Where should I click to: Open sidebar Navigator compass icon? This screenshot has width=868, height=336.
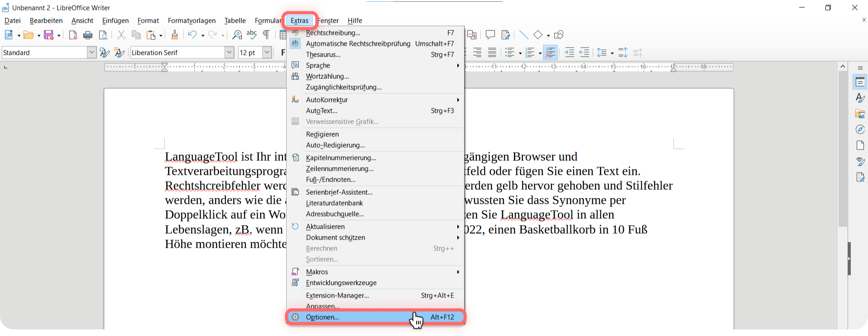(860, 130)
